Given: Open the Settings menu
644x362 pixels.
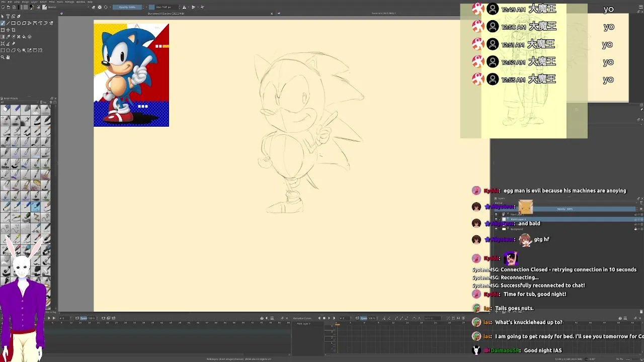Looking at the screenshot, I should (x=69, y=2).
